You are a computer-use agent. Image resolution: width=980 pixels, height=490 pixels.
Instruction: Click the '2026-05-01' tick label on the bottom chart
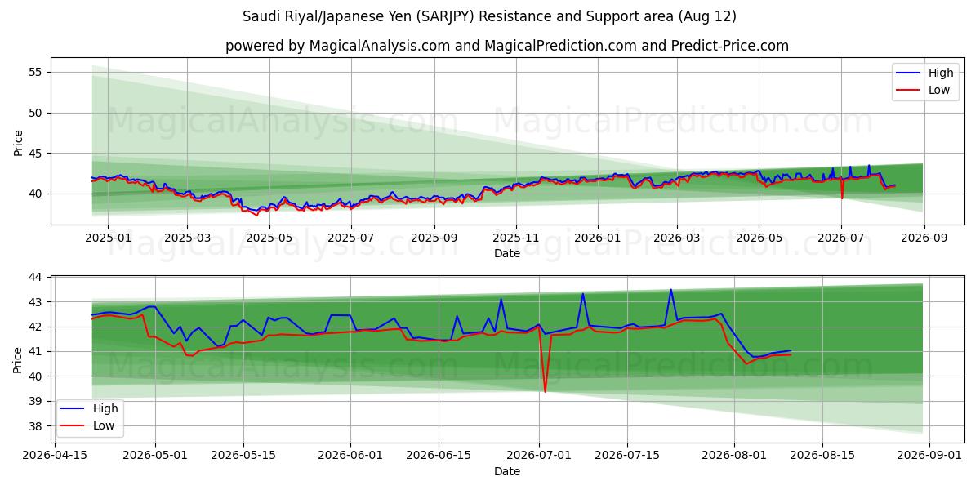coord(156,456)
